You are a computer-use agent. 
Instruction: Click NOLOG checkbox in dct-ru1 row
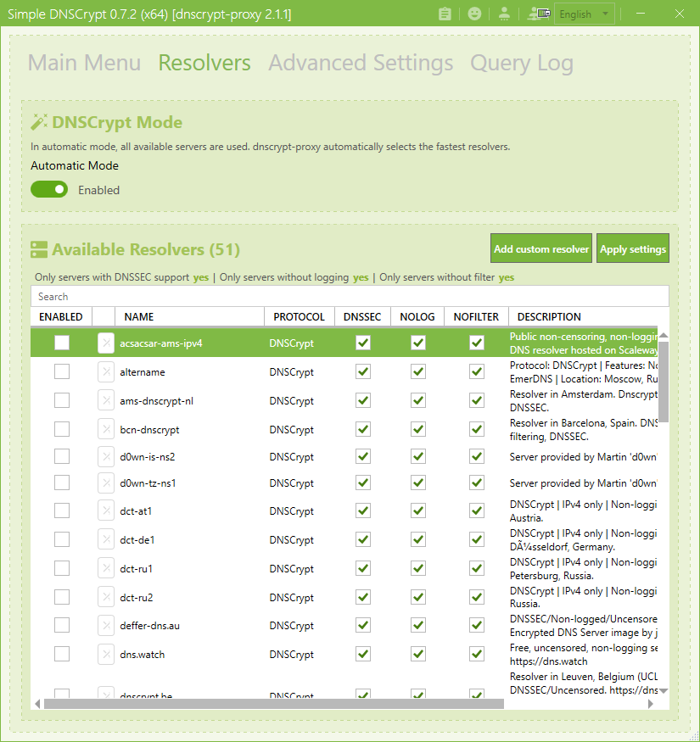point(417,568)
